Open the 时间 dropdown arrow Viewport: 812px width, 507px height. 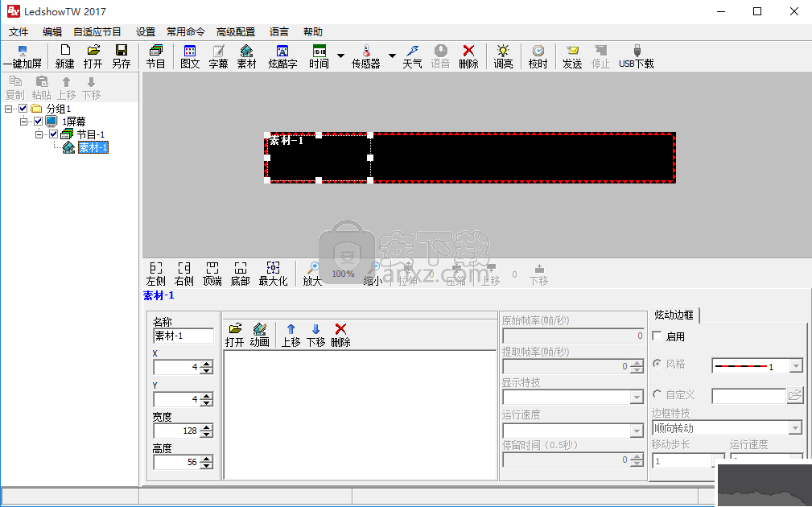(x=340, y=56)
